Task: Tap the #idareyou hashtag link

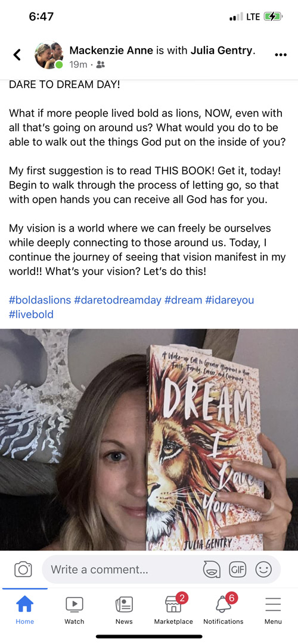Action: 229,300
